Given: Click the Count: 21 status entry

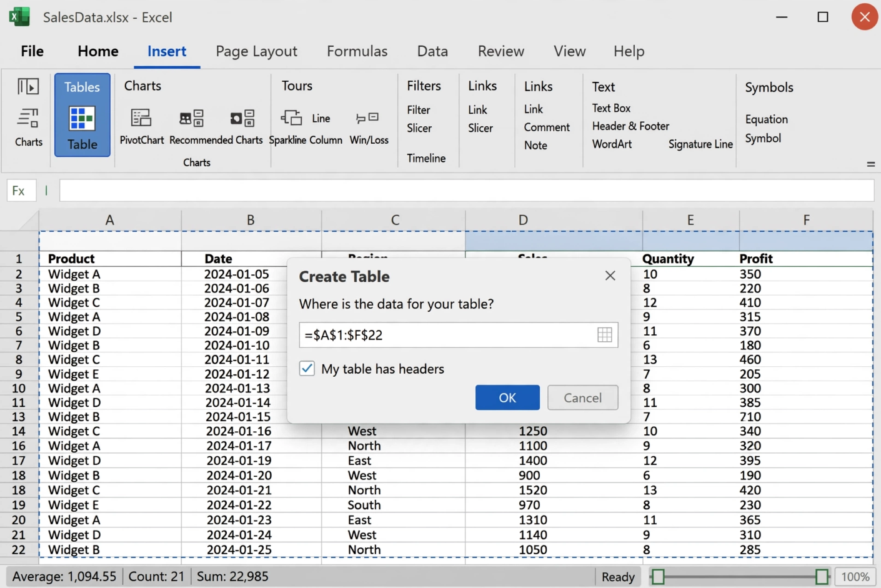Looking at the screenshot, I should pyautogui.click(x=156, y=577).
